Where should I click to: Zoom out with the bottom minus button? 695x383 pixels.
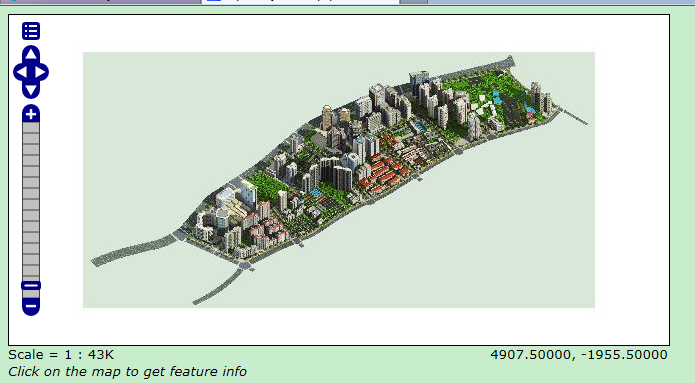coord(31,306)
